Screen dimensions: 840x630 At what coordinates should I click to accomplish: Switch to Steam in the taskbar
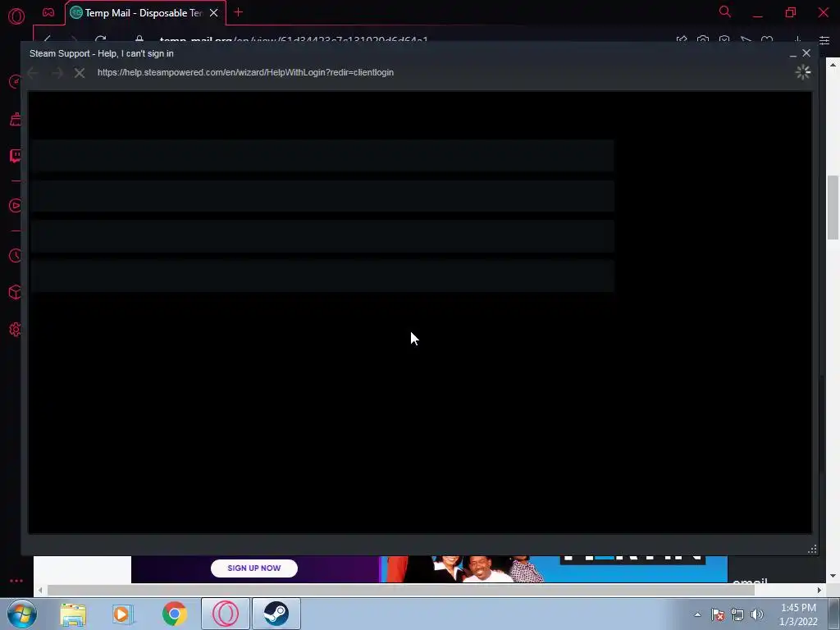click(x=276, y=614)
